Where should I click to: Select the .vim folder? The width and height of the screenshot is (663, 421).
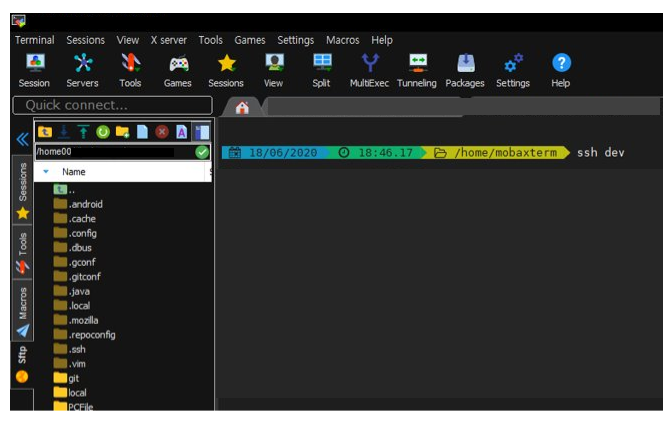coord(70,364)
